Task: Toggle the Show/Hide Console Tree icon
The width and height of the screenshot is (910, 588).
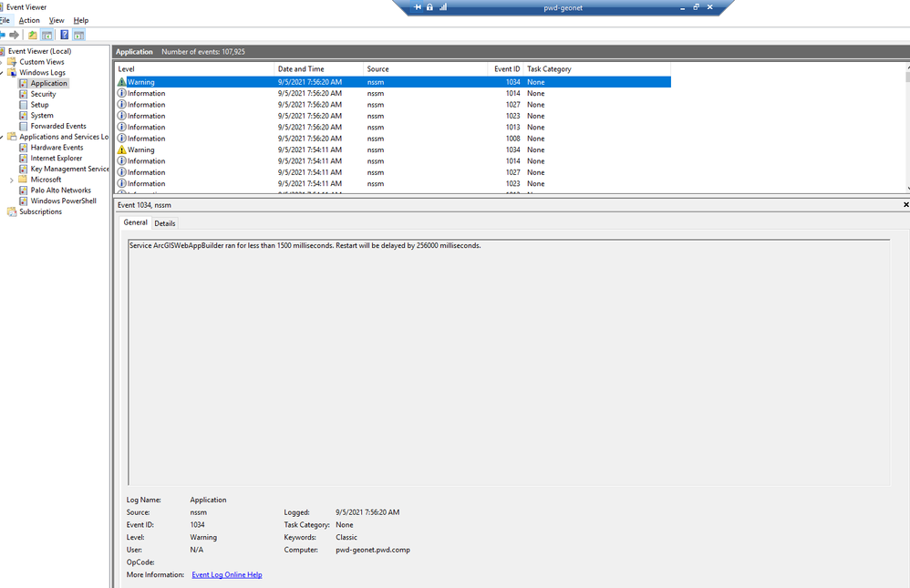Action: click(x=47, y=35)
